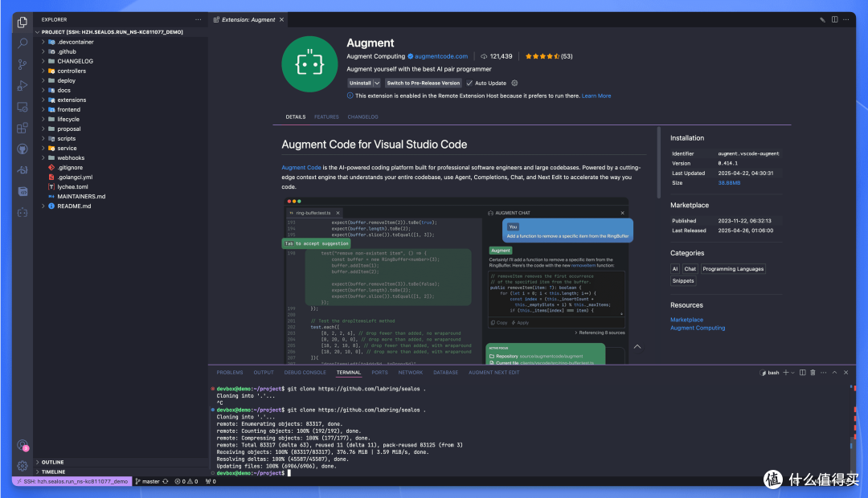868x498 pixels.
Task: Click the forwarded ports indicator in the status bar
Action: pos(211,481)
